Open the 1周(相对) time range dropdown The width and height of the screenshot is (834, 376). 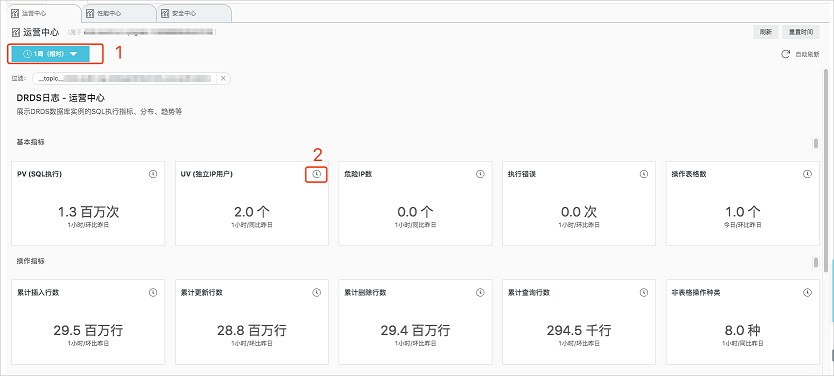coord(51,54)
